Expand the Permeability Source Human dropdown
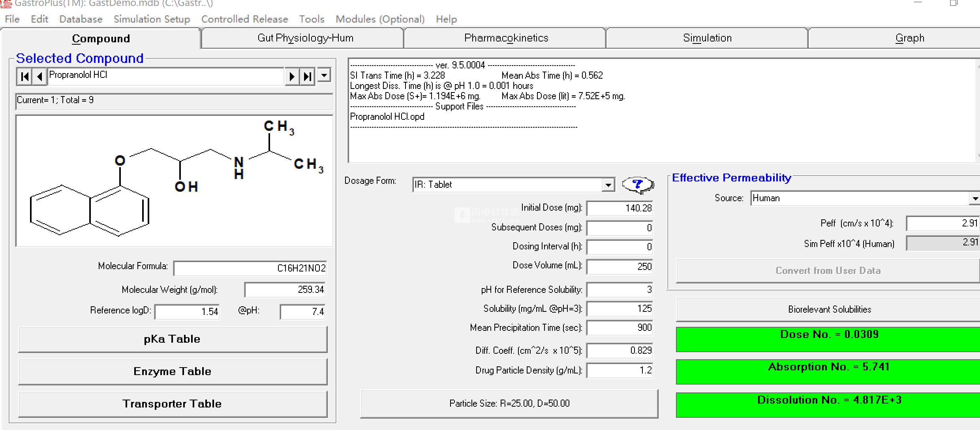The height and width of the screenshot is (430, 980). point(975,198)
